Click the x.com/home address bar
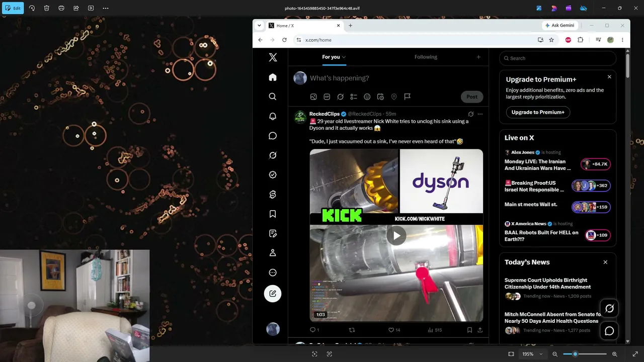This screenshot has height=362, width=644. point(415,40)
